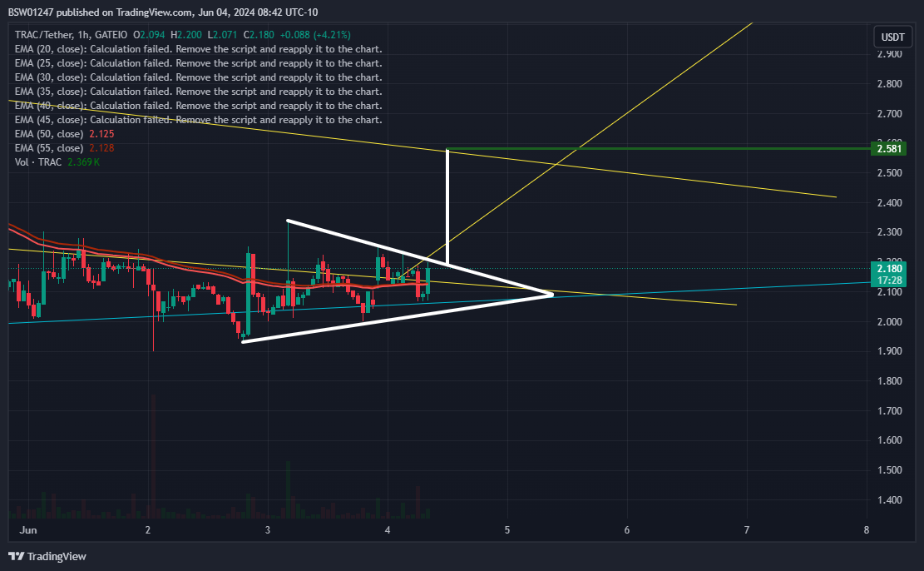924x571 pixels.
Task: Click the 1.700 price axis label
Action: point(889,410)
